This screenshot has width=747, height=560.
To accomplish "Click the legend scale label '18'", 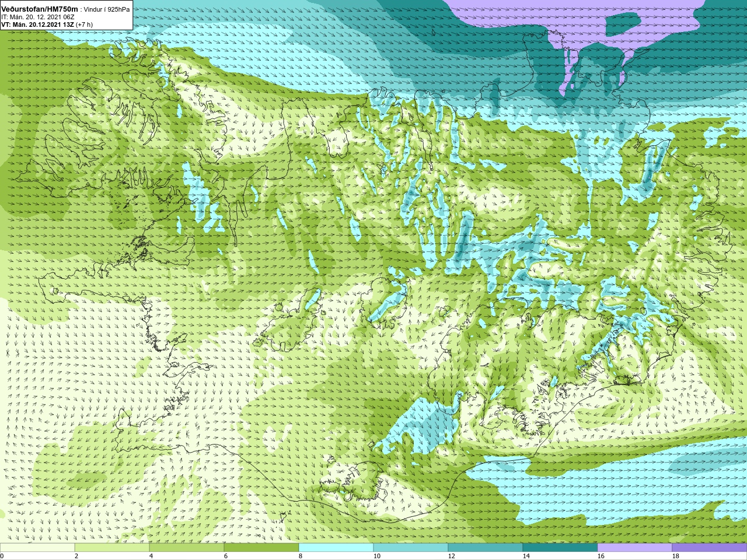I will coord(676,556).
